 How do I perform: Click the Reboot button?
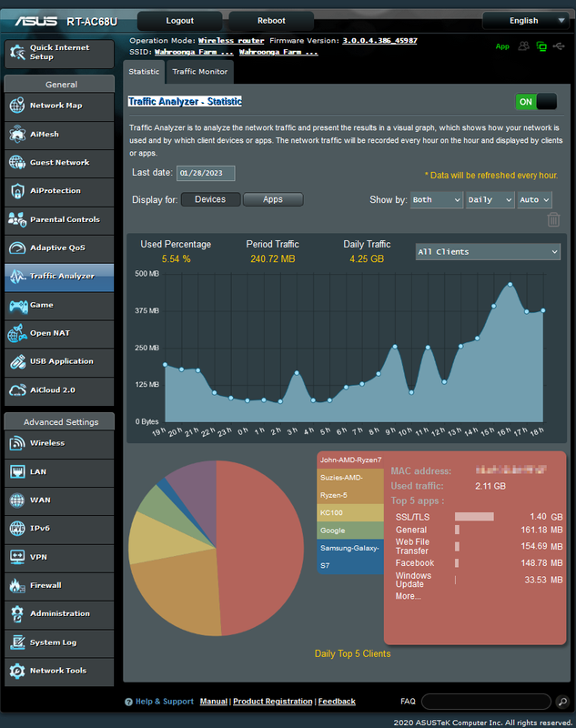click(271, 20)
